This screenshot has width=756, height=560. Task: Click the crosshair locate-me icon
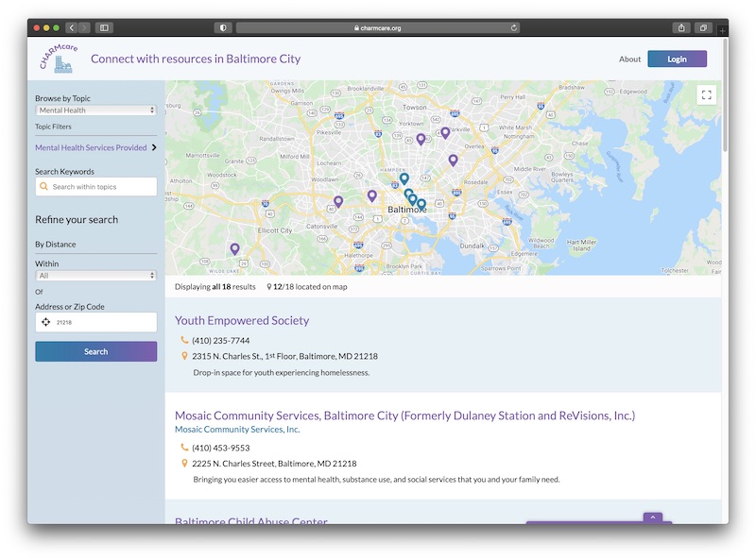44,322
